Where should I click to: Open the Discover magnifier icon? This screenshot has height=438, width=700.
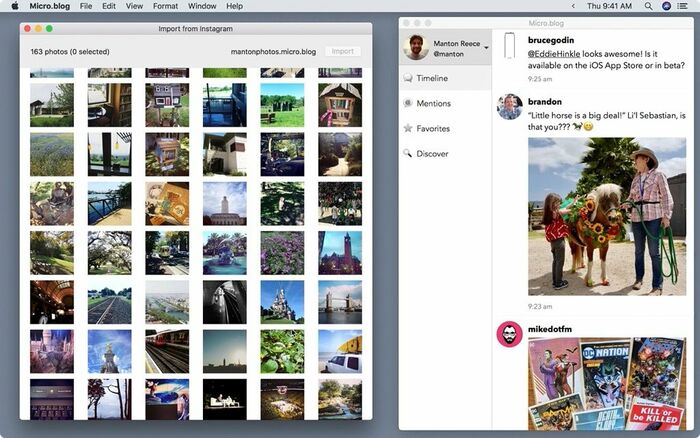pos(408,153)
